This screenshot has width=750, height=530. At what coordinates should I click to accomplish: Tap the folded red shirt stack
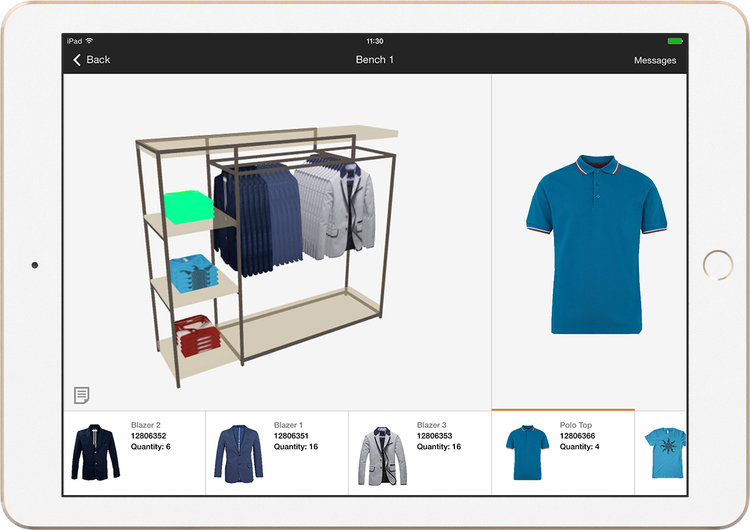tap(197, 335)
